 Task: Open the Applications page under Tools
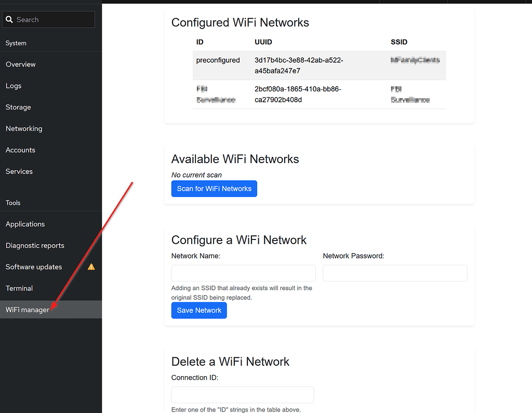pyautogui.click(x=25, y=224)
